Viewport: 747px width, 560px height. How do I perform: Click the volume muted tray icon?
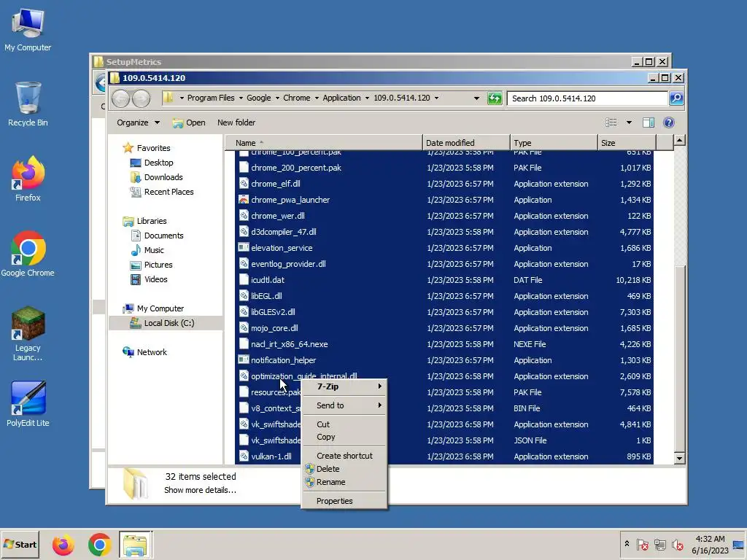pos(677,545)
